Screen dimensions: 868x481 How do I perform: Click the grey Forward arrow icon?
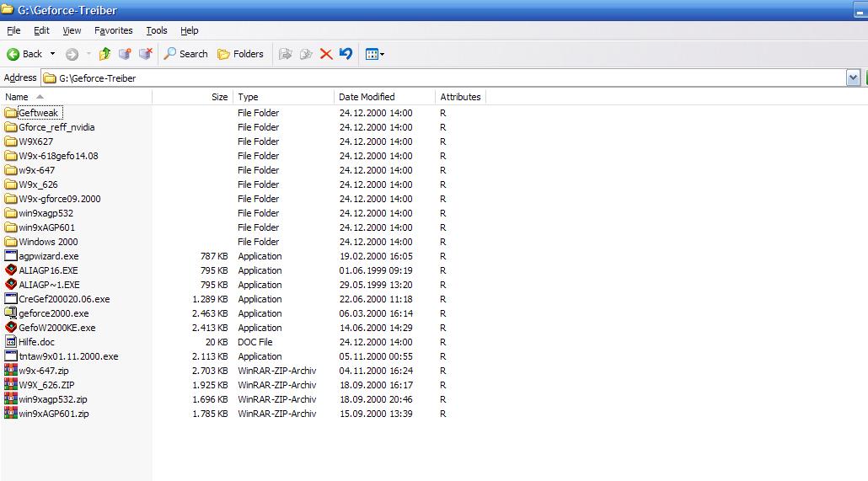pyautogui.click(x=72, y=54)
